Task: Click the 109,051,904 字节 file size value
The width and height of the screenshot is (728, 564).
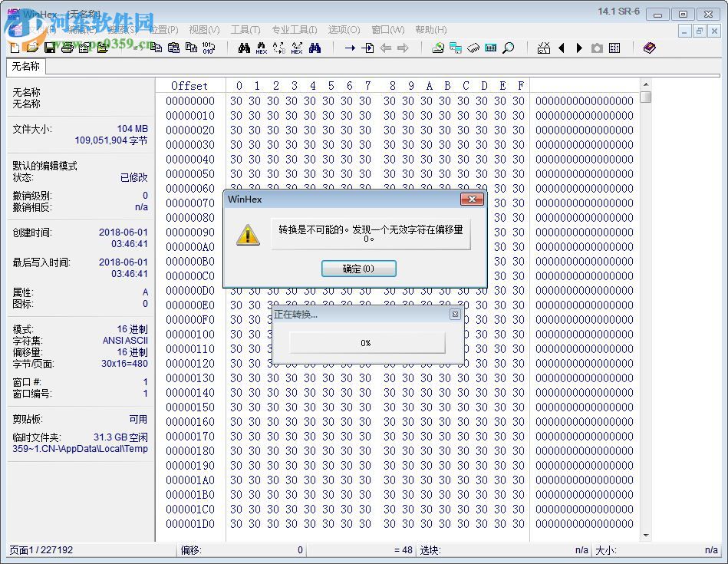Action: (111, 140)
